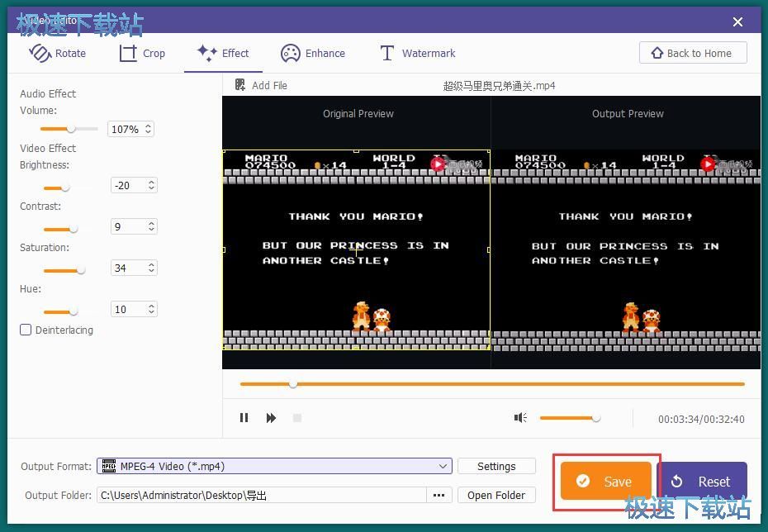Click the Saturation slider handle
768x532 pixels.
pyautogui.click(x=81, y=270)
